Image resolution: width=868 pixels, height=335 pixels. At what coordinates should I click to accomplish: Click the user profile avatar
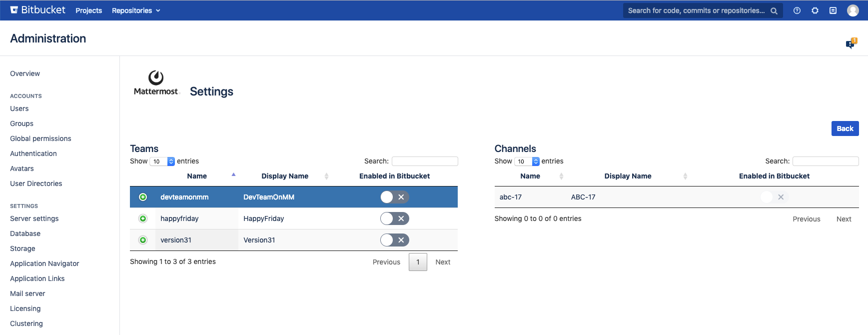point(853,10)
